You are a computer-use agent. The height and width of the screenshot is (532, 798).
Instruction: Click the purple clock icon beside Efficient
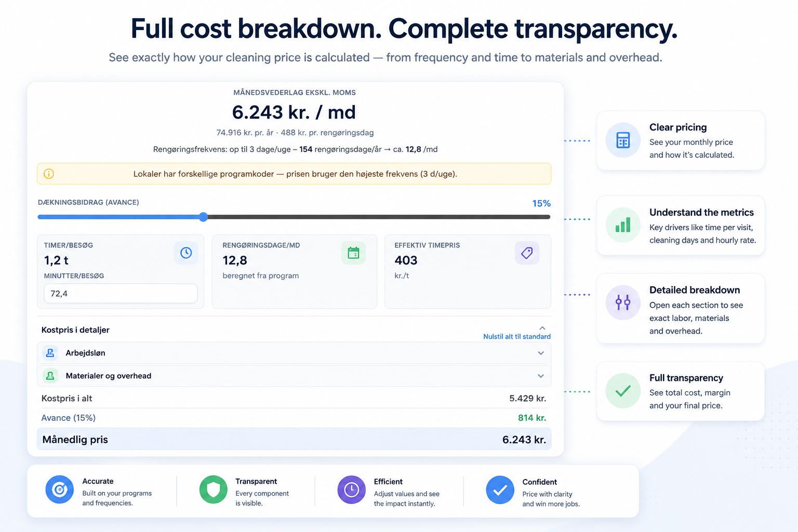tap(352, 489)
